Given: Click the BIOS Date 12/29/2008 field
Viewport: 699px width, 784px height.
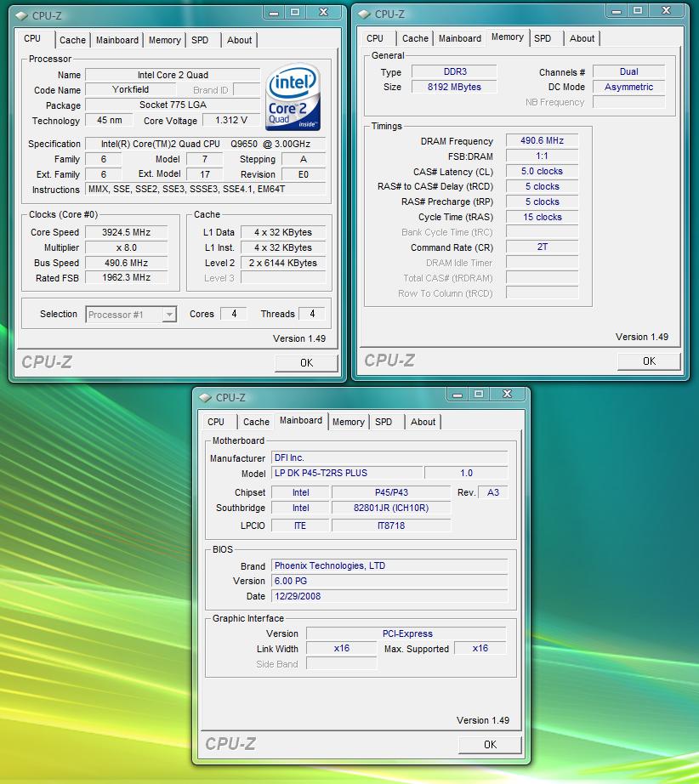Looking at the screenshot, I should click(x=389, y=596).
